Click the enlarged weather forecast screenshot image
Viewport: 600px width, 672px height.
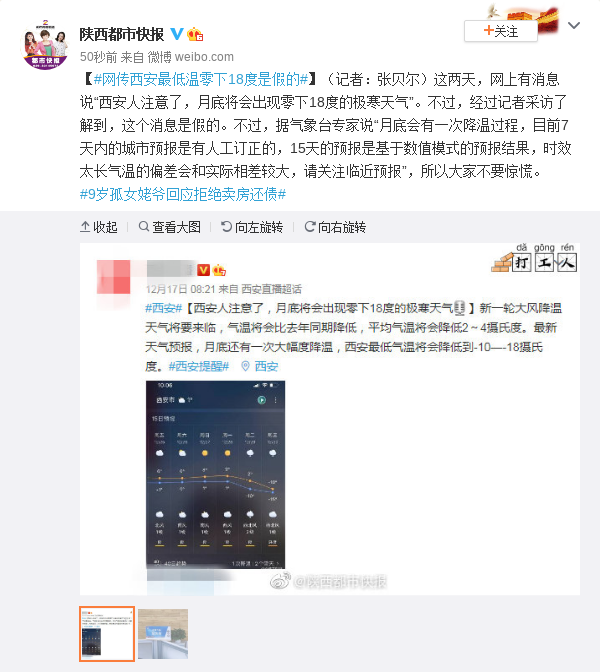(330, 419)
